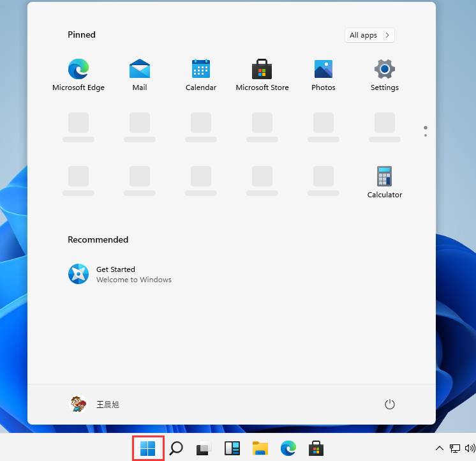The height and width of the screenshot is (461, 476).
Task: Click the power button icon
Action: click(390, 404)
